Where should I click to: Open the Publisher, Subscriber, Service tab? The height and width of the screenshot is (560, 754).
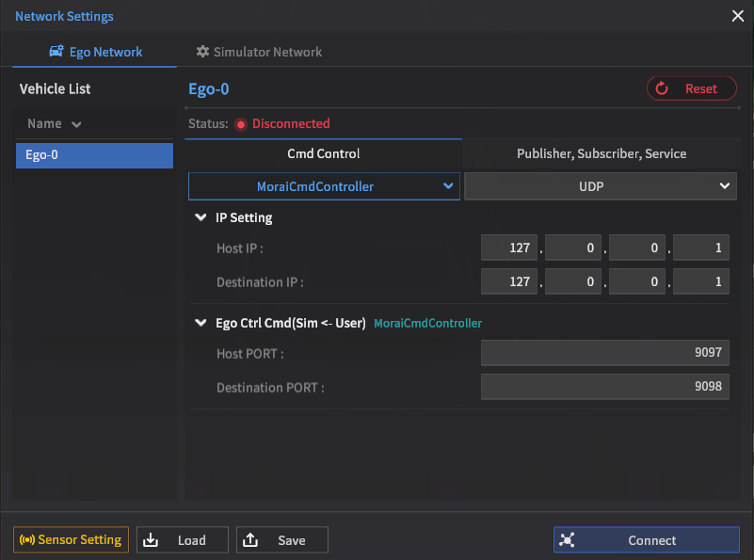pyautogui.click(x=602, y=153)
